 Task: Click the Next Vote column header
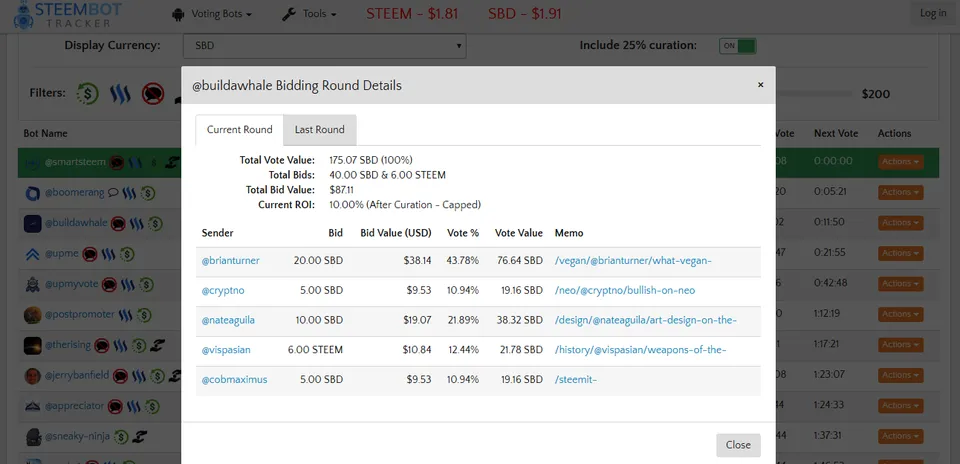coord(836,133)
